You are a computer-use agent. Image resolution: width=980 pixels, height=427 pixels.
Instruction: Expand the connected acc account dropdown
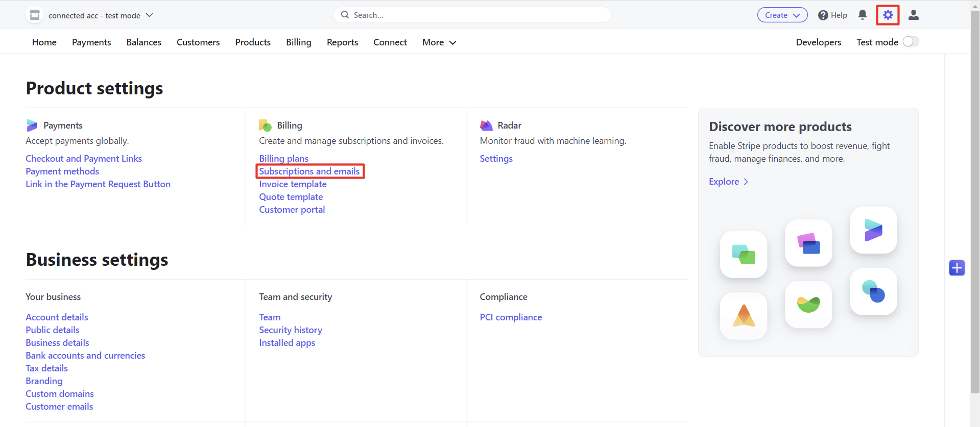click(101, 15)
